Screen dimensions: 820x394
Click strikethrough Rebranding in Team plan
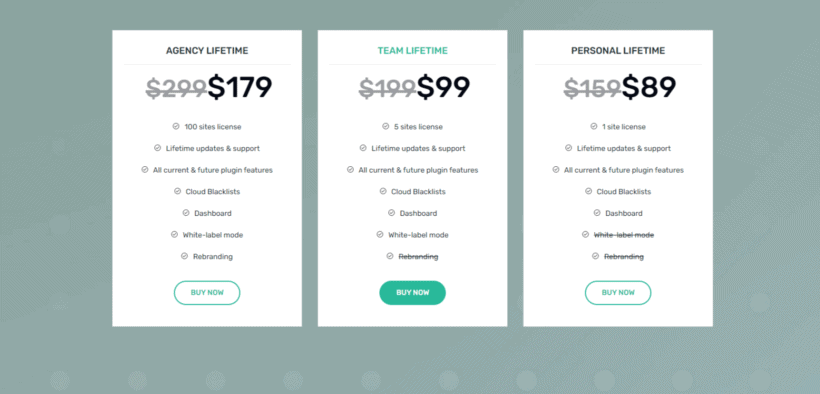pos(418,257)
